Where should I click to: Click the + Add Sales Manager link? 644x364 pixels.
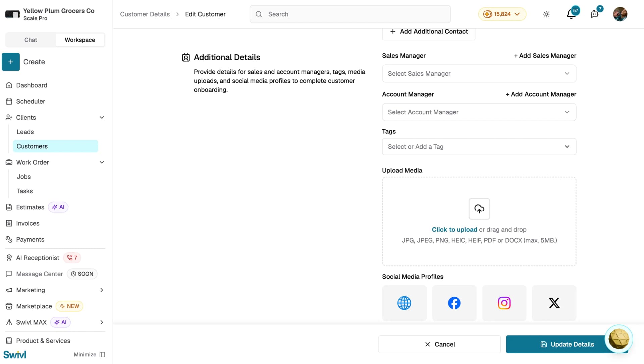[545, 56]
